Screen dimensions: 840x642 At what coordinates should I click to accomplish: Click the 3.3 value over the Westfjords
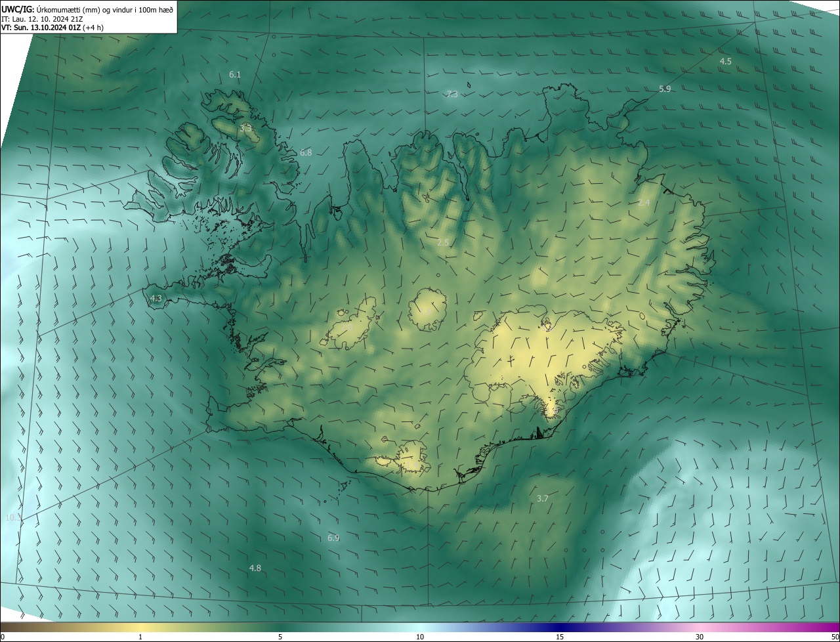(x=245, y=129)
